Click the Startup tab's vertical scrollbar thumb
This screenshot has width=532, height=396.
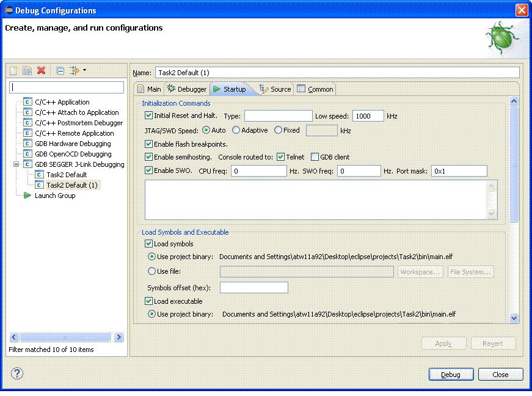(514, 164)
